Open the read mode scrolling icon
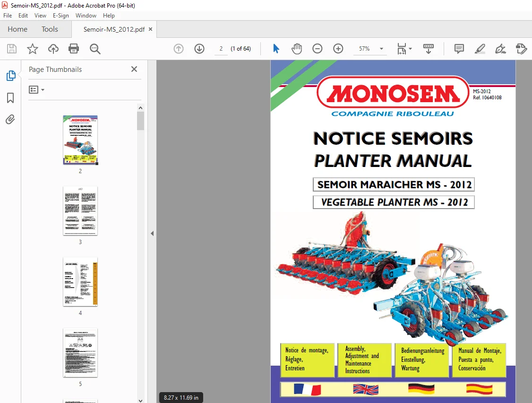 point(429,49)
